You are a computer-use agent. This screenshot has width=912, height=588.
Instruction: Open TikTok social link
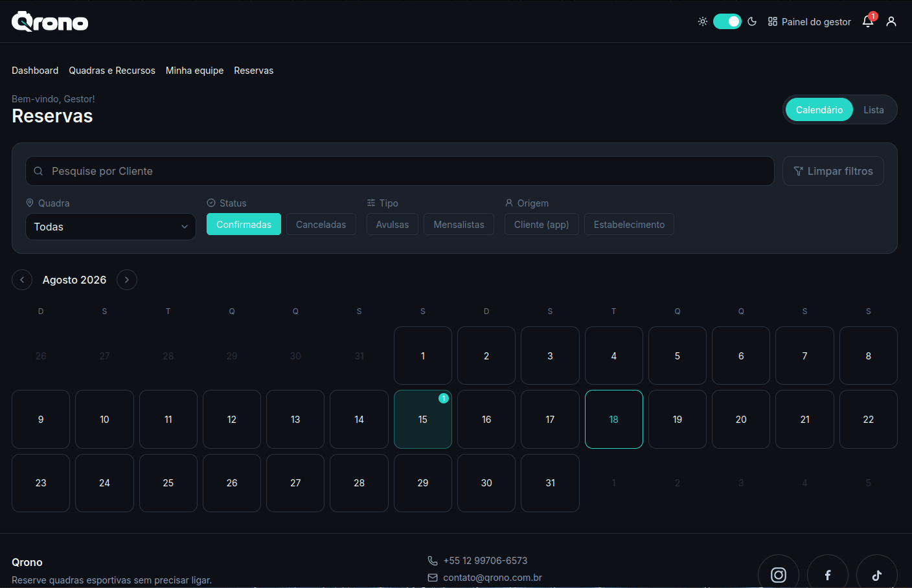click(877, 574)
